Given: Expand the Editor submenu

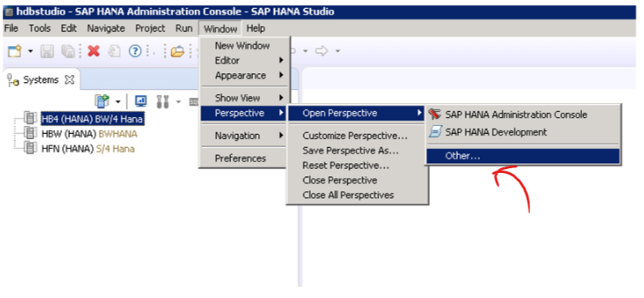Looking at the screenshot, I should pos(245,61).
